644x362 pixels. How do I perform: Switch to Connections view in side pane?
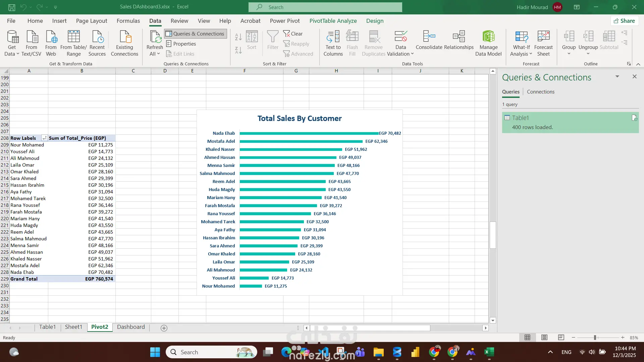[540, 92]
